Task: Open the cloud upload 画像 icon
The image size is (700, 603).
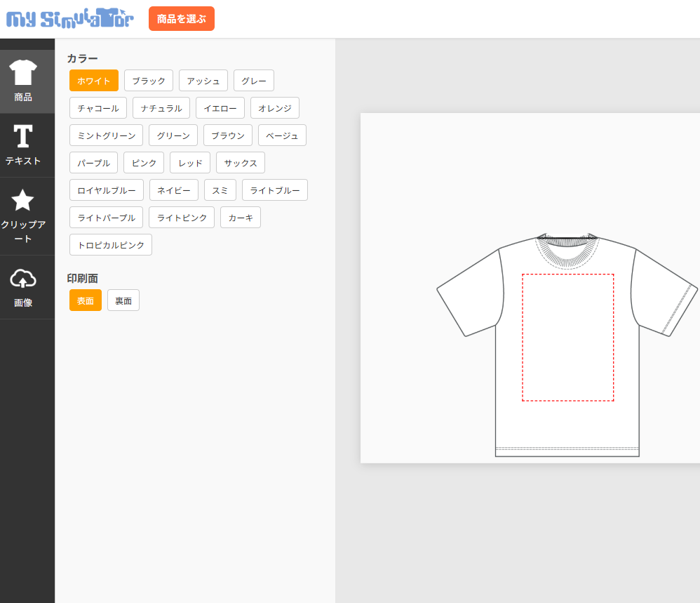Action: 23,279
